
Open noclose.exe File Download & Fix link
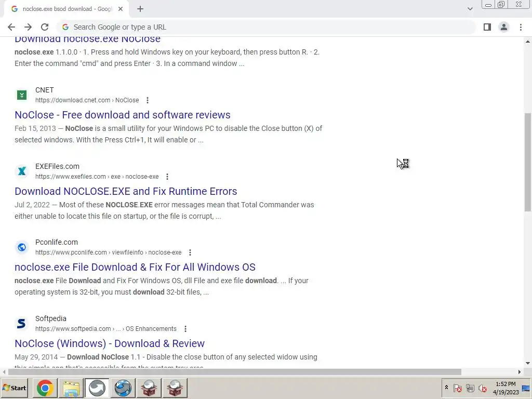click(x=135, y=267)
